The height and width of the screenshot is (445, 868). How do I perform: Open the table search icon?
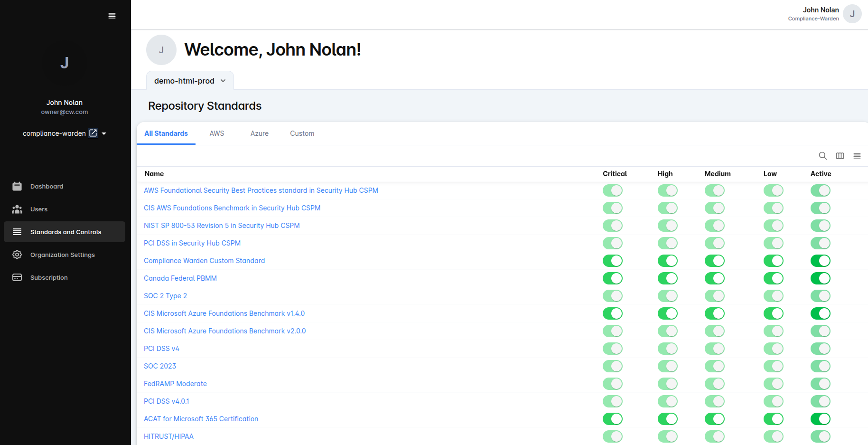pyautogui.click(x=822, y=156)
